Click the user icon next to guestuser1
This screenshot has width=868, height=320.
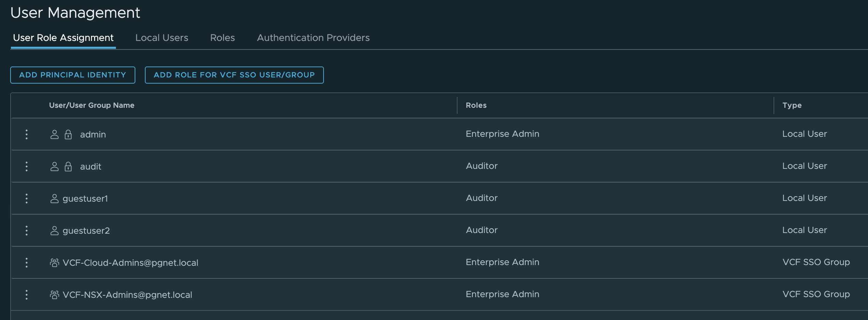tap(55, 199)
